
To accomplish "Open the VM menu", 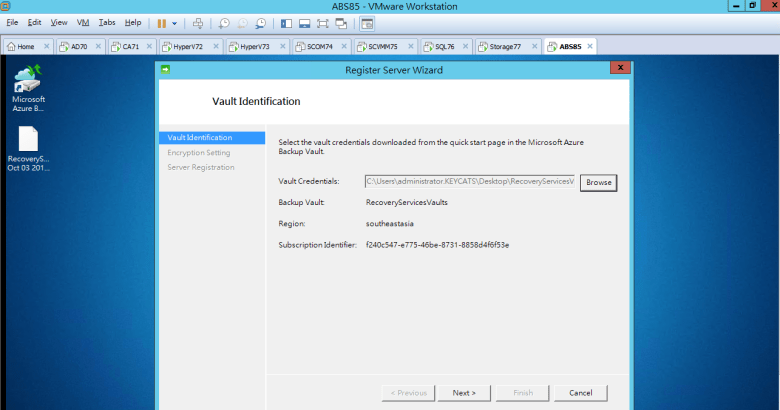I will click(x=83, y=22).
